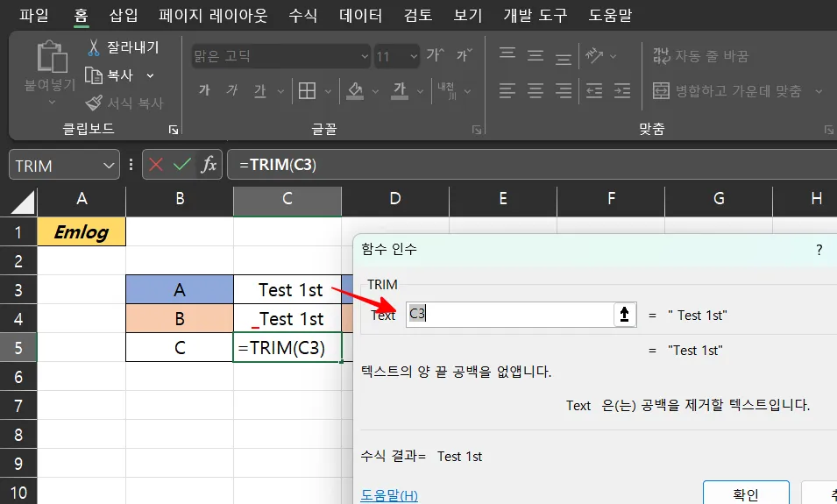The height and width of the screenshot is (504, 837).
Task: Click the formula bar three-dot handle
Action: (131, 165)
